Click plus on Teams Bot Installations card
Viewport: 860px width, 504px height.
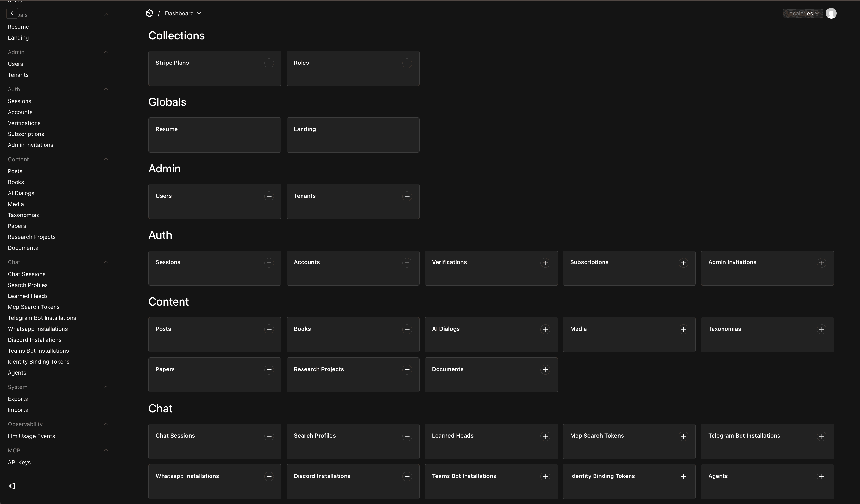[x=545, y=476]
